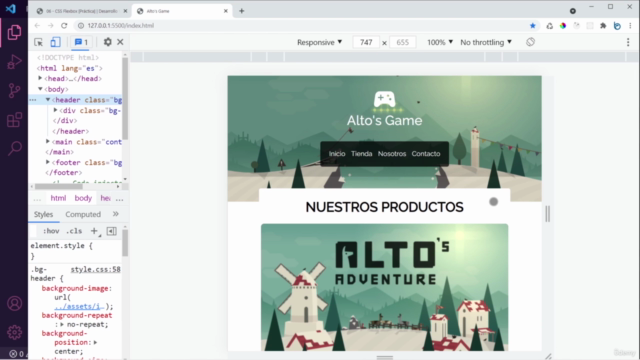Go back in browser history
Viewport: 640px width, 360px height.
(x=37, y=26)
